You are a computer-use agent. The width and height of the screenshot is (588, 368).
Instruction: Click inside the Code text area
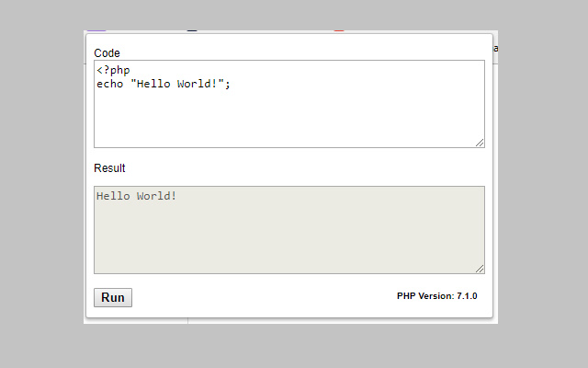tap(289, 104)
